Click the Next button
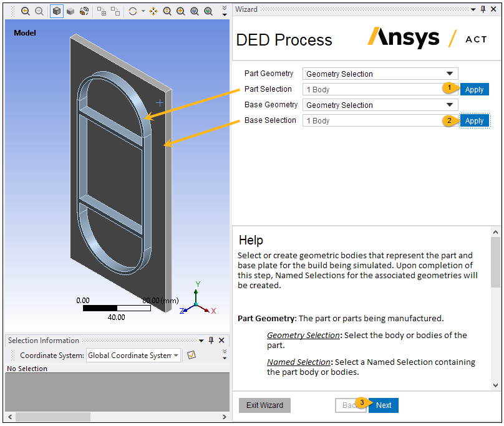The width and height of the screenshot is (504, 426). (x=384, y=405)
